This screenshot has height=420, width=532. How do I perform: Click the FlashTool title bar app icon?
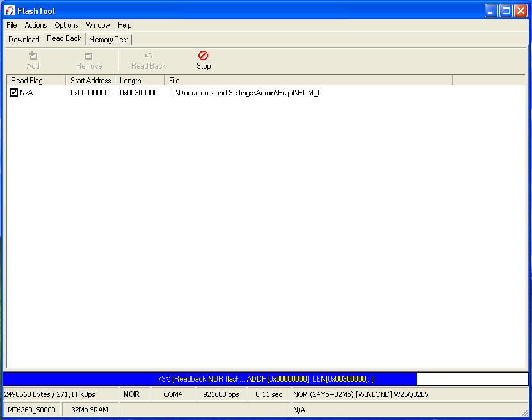pos(10,11)
